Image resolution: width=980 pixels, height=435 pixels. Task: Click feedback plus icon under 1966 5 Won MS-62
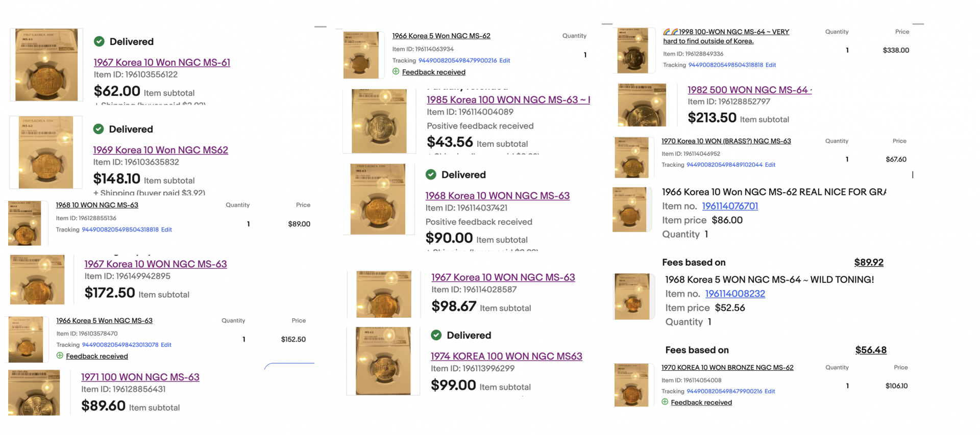coord(396,72)
